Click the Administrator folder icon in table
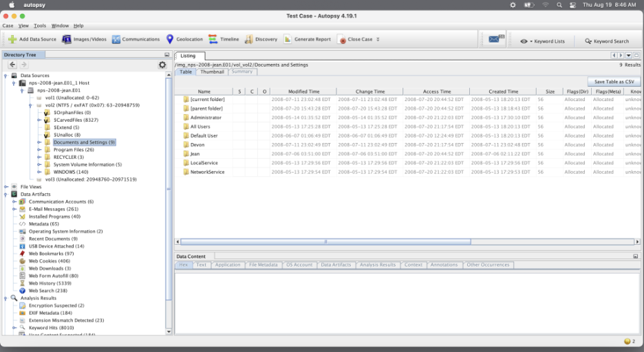Screen dimensions: 644x352 186,118
